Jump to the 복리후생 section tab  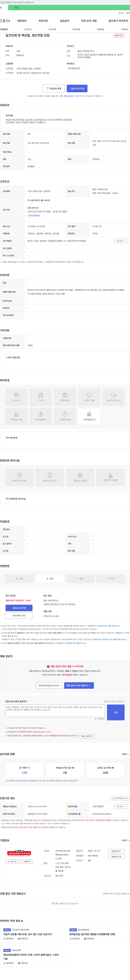(x=76, y=29)
